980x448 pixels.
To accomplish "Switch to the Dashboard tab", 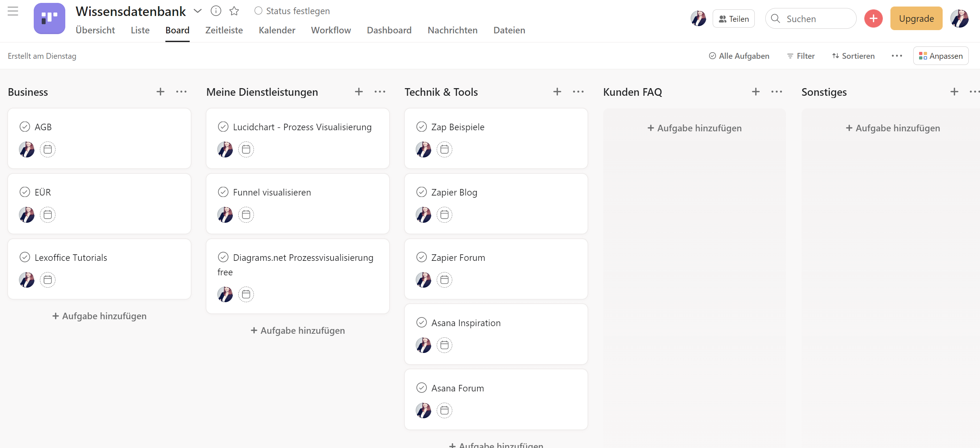I will tap(389, 30).
